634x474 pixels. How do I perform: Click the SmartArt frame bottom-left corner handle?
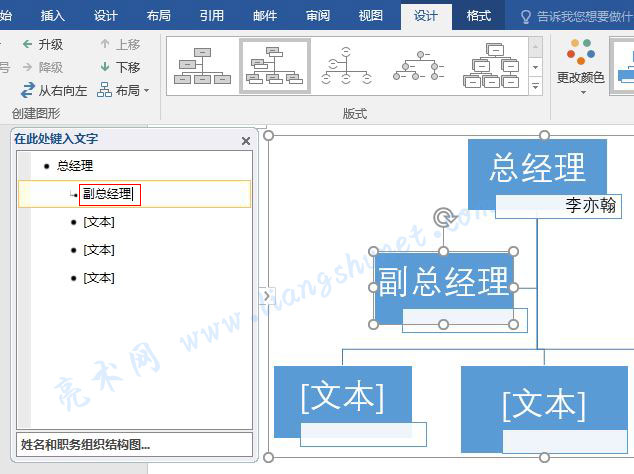(x=268, y=457)
